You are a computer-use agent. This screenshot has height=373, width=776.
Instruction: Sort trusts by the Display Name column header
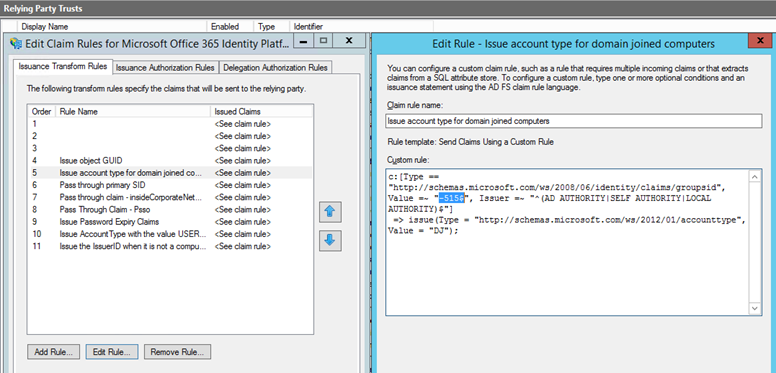point(112,27)
